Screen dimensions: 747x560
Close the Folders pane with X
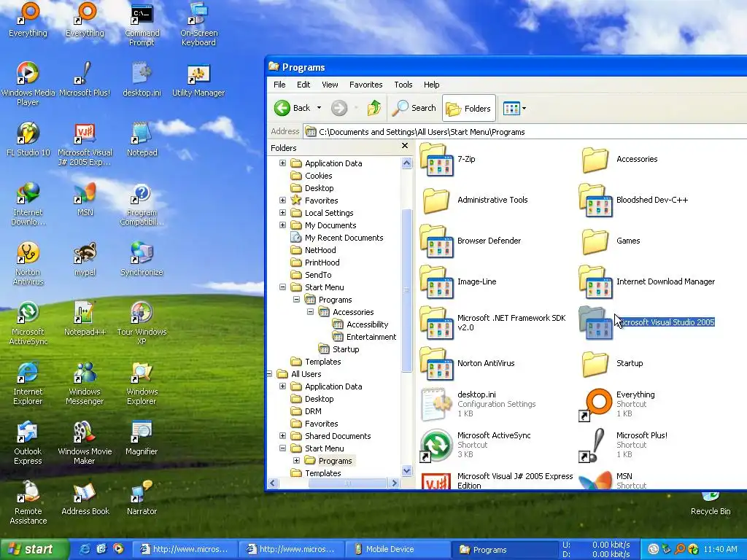[x=405, y=146]
